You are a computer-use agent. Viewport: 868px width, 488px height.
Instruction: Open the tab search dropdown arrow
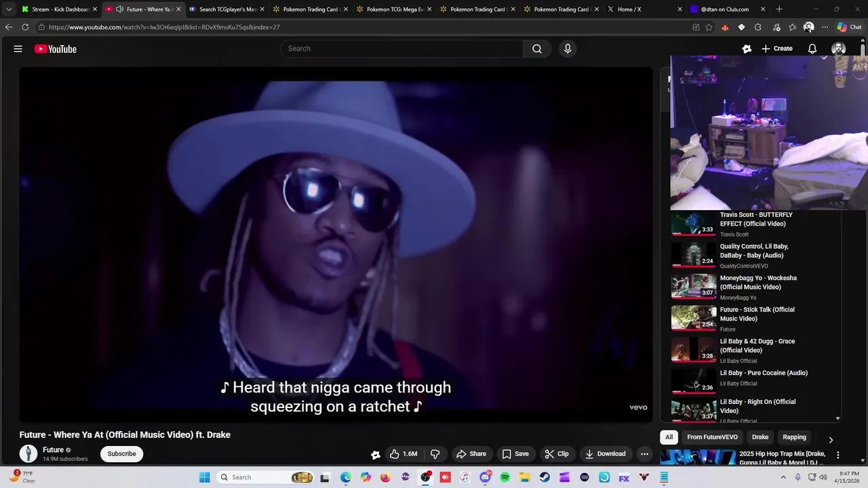coord(9,9)
